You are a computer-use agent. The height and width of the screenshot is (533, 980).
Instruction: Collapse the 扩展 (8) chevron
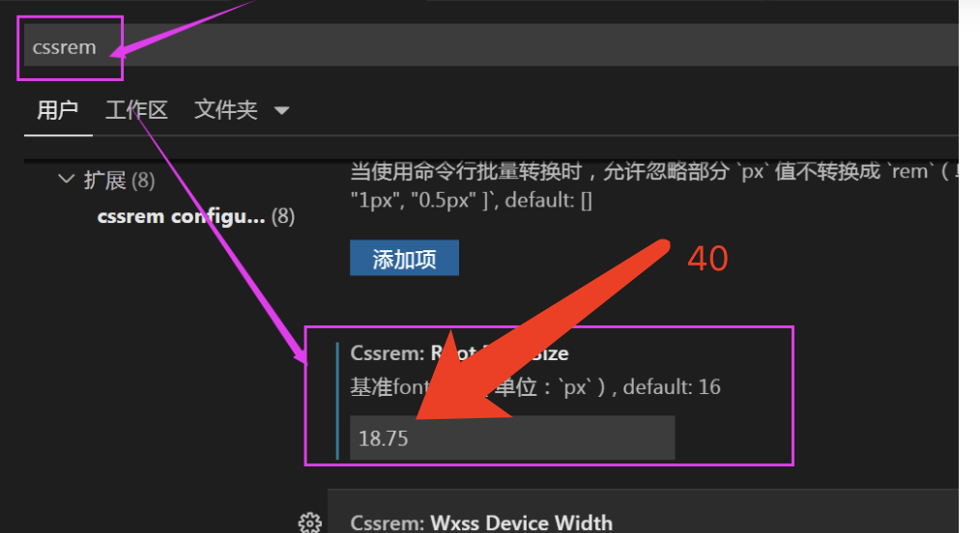67,180
